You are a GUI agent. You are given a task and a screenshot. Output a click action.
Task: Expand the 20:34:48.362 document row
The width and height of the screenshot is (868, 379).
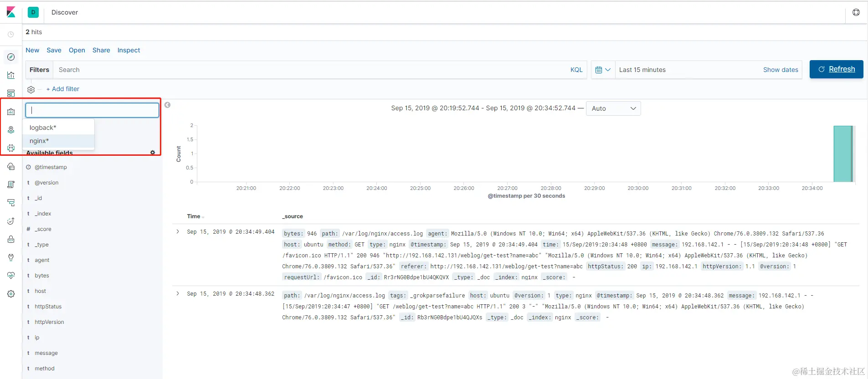pos(178,293)
